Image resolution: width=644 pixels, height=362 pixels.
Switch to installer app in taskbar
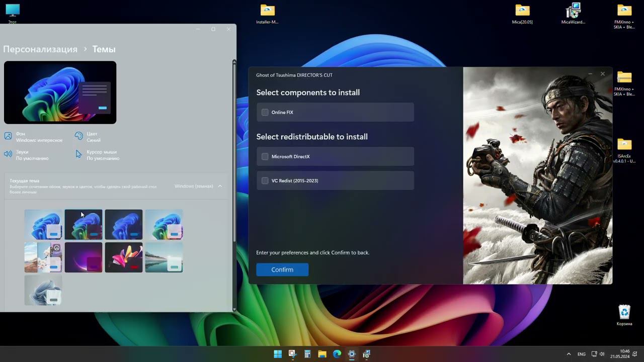tap(367, 354)
